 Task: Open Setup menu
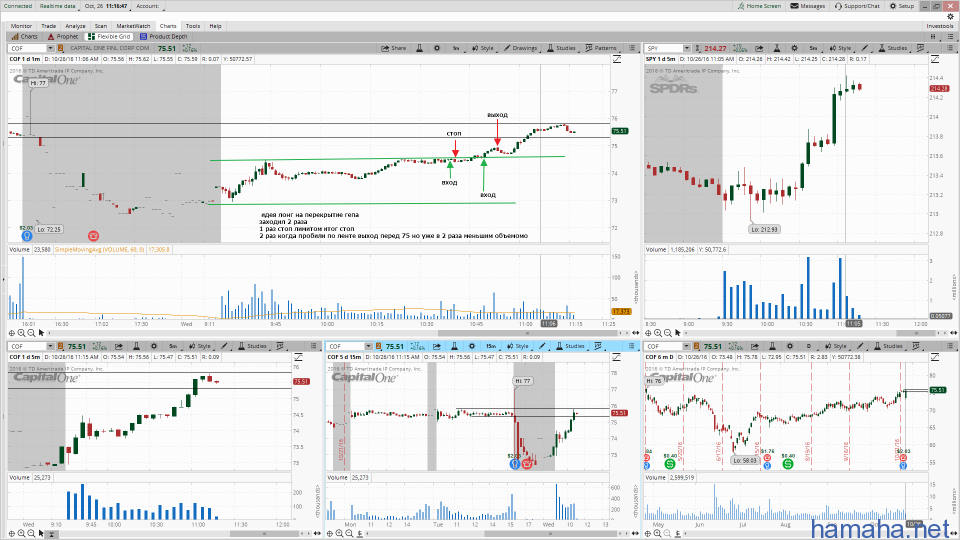point(902,6)
